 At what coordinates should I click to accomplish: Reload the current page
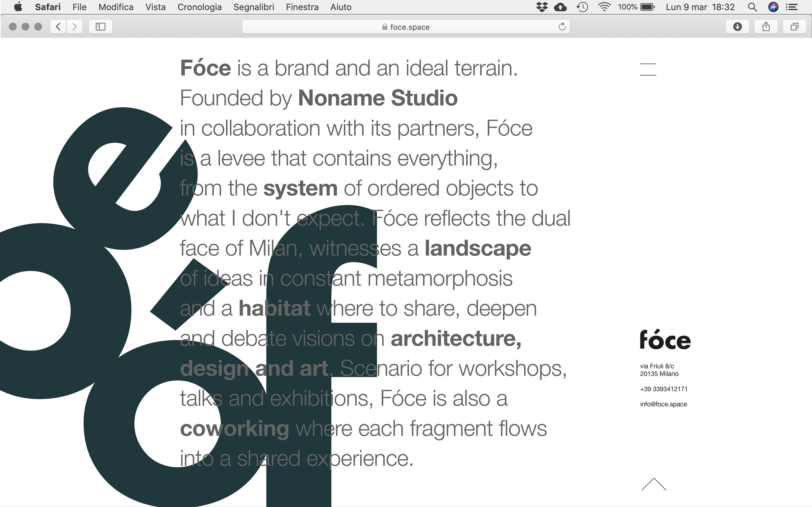click(562, 26)
